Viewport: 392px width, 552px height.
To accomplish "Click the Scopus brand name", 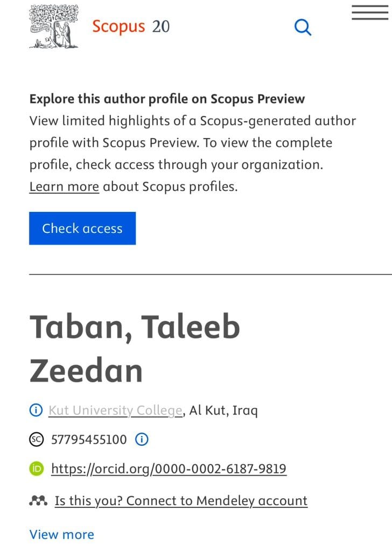I will [x=118, y=26].
